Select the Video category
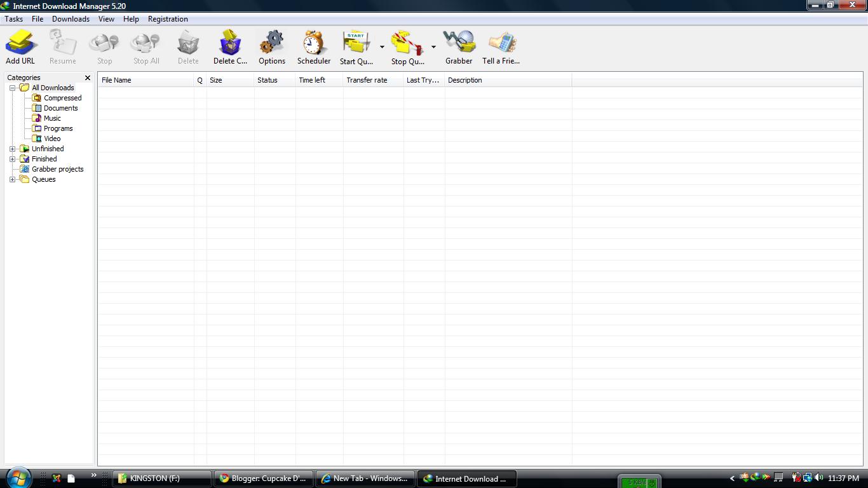Image resolution: width=868 pixels, height=488 pixels. point(52,139)
